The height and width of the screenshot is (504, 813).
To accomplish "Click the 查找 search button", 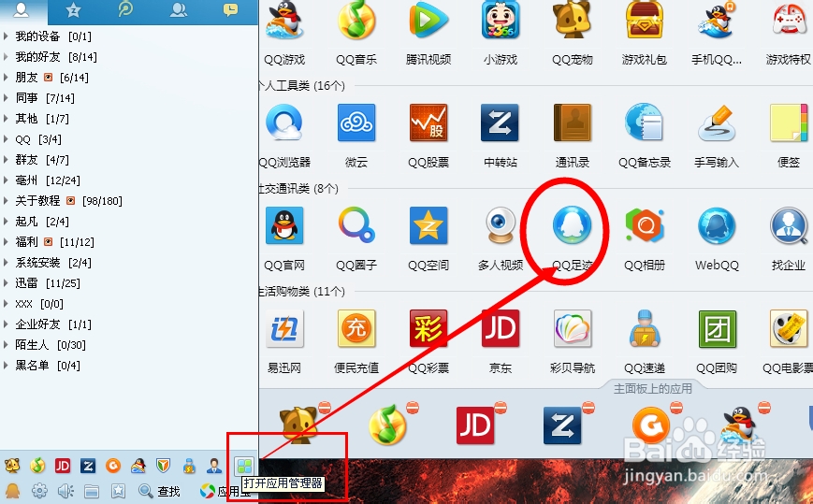I will 159,491.
